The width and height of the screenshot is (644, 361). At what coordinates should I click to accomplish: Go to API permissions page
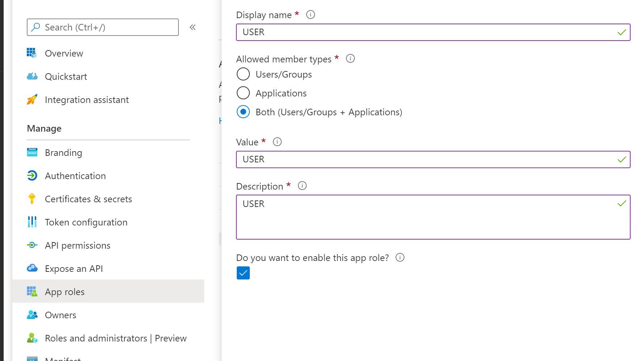coord(77,245)
